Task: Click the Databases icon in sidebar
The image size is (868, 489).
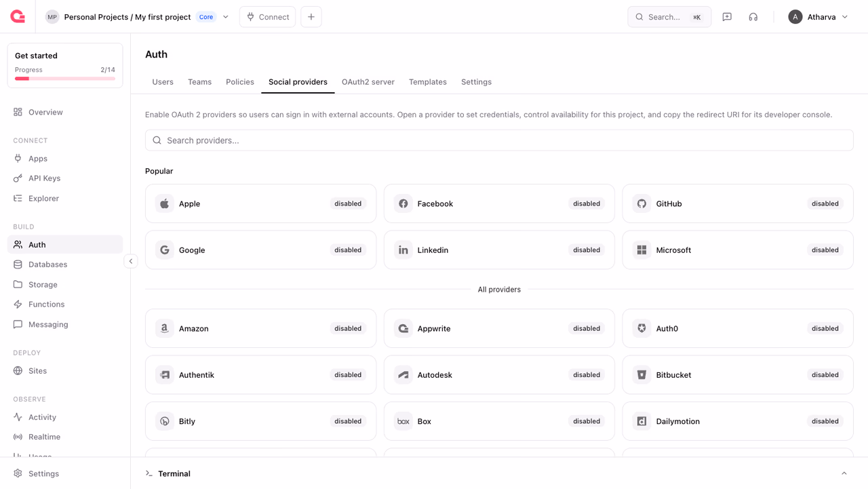Action: point(18,265)
